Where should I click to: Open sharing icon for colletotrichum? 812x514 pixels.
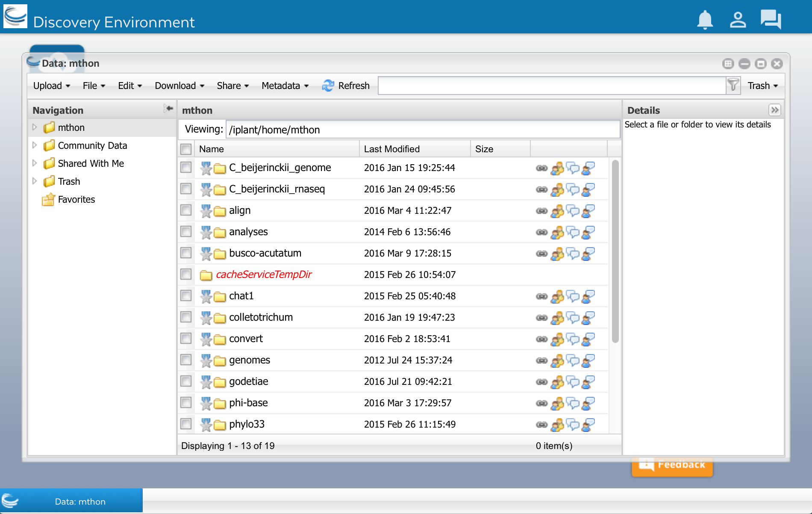(557, 318)
